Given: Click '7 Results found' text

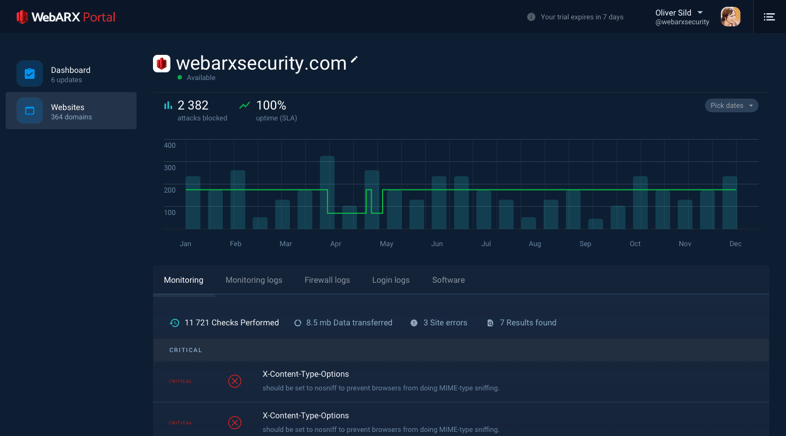Looking at the screenshot, I should pyautogui.click(x=528, y=323).
